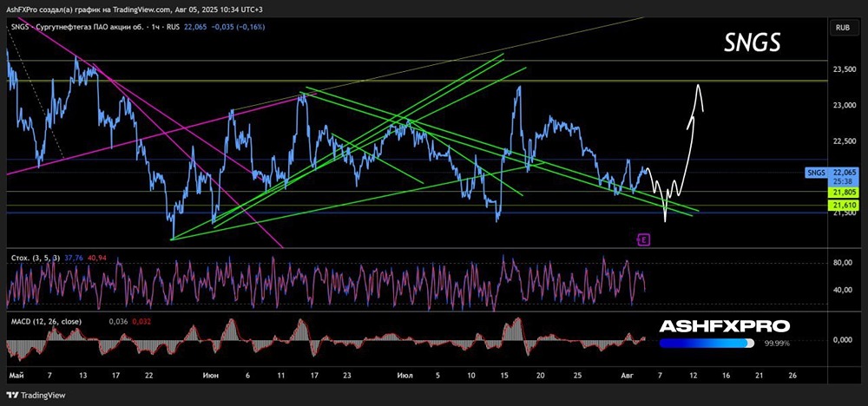Click the 16 date label on time axis
The image size is (868, 406).
click(726, 375)
